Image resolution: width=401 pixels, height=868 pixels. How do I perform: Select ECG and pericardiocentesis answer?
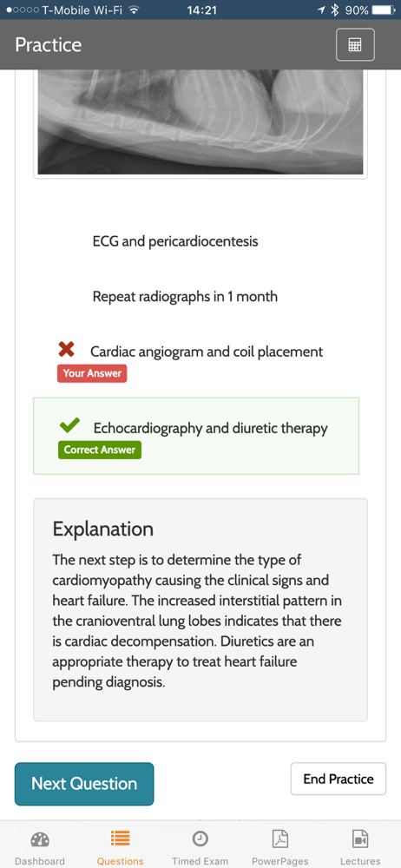pyautogui.click(x=175, y=241)
